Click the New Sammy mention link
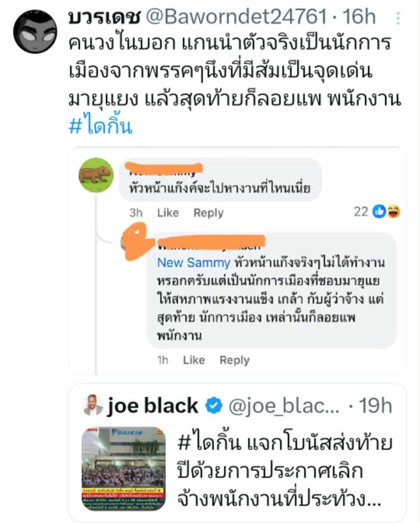The width and height of the screenshot is (420, 523). pyautogui.click(x=194, y=263)
